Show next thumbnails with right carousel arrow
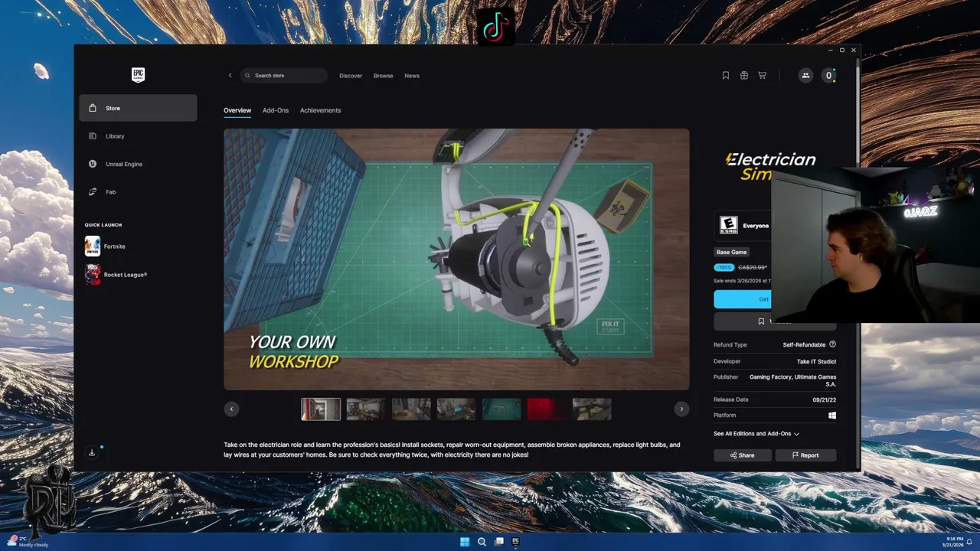Viewport: 980px width, 551px height. (x=681, y=409)
